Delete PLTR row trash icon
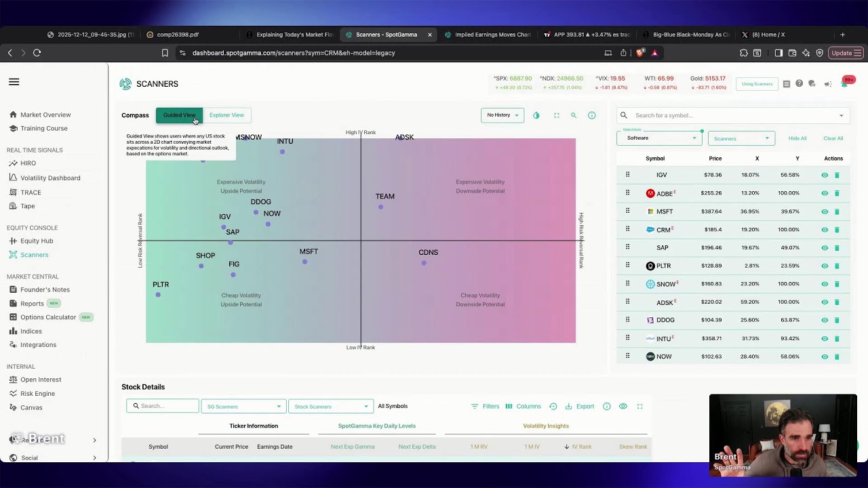Screen dimensions: 868x488 [x=837, y=266]
